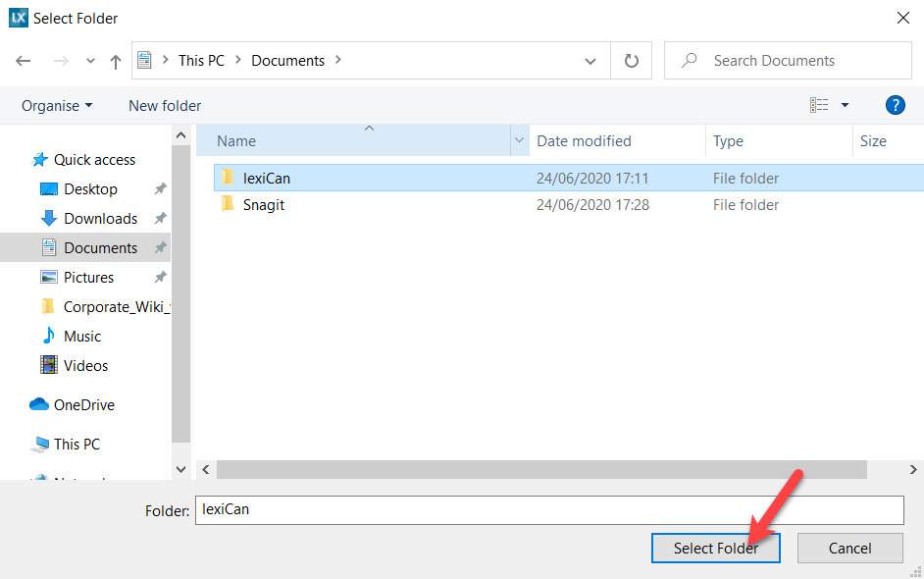
Task: Cancel the folder selection dialog
Action: [x=849, y=549]
